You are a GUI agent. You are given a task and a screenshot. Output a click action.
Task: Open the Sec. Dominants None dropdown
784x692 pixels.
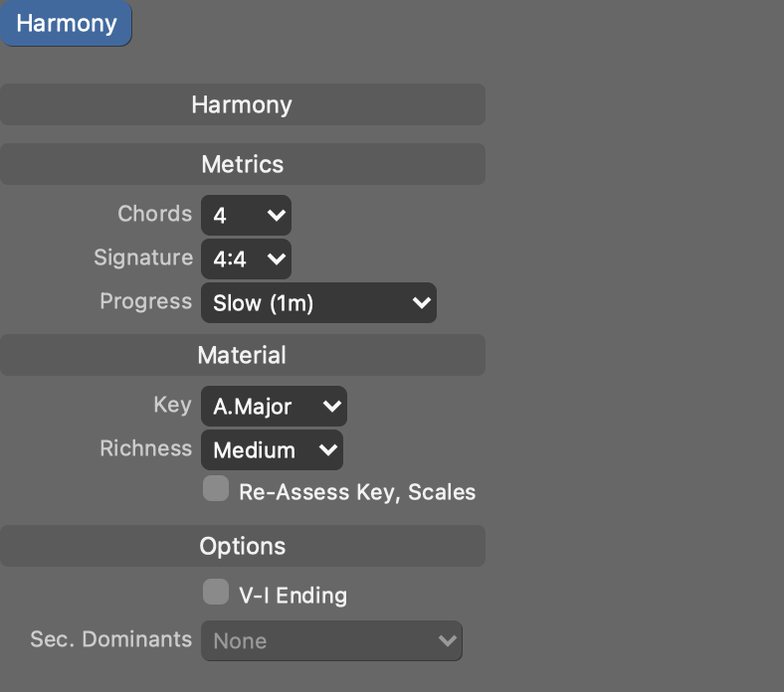pyautogui.click(x=331, y=641)
